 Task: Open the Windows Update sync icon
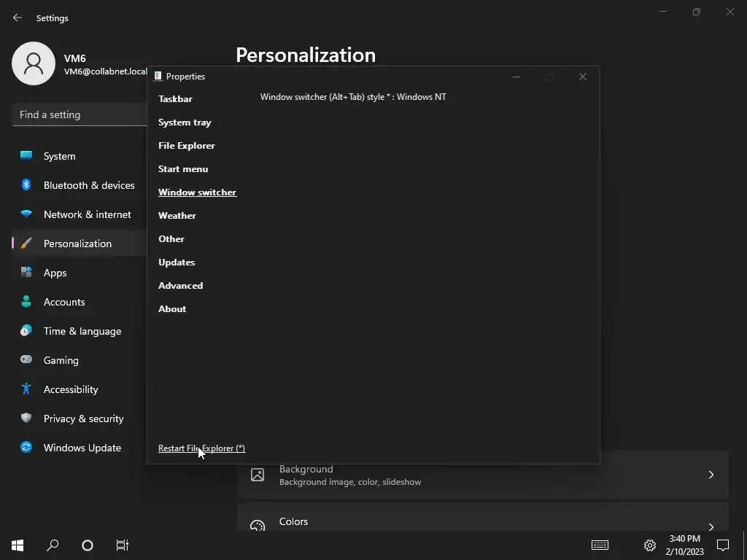26,447
